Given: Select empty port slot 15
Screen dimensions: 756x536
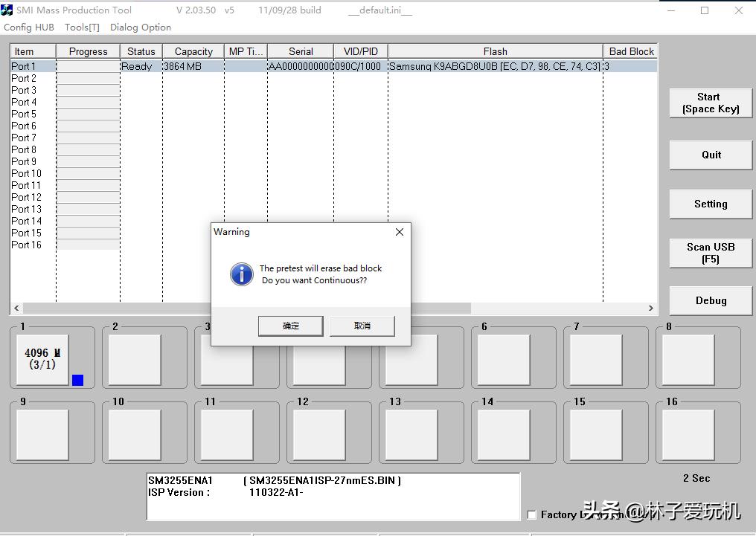Looking at the screenshot, I should pos(596,435).
